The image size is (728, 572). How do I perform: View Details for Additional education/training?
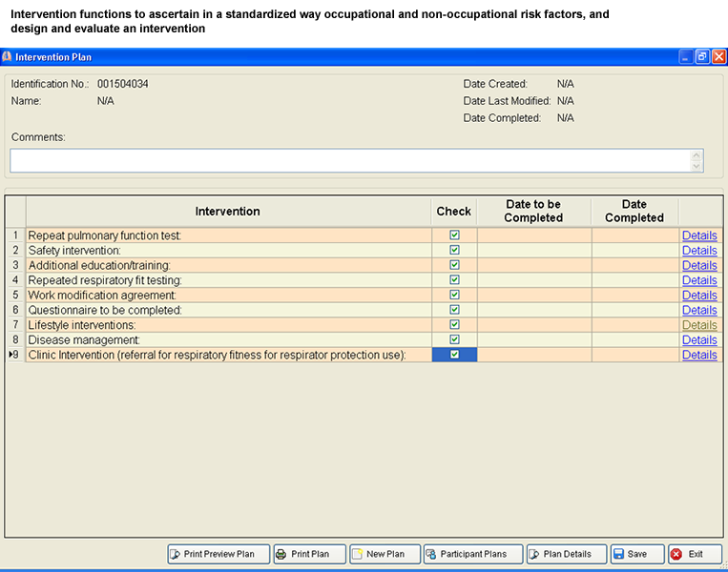click(699, 265)
